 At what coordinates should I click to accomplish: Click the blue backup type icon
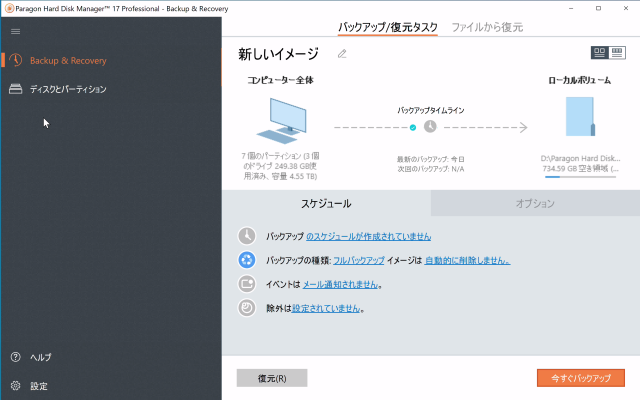247,260
